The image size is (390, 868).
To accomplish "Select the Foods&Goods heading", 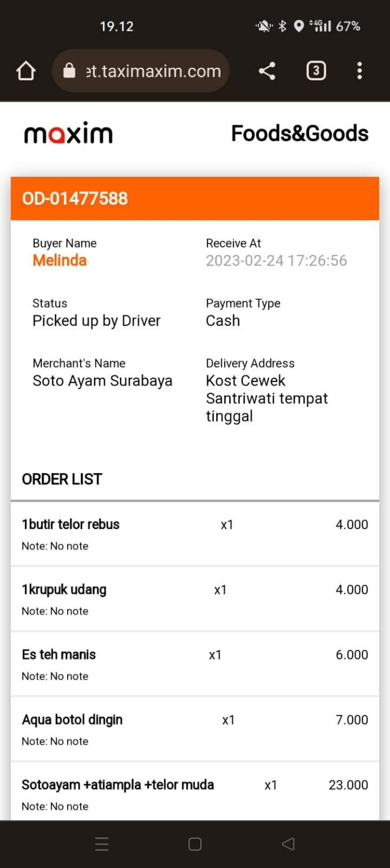I will [x=300, y=133].
